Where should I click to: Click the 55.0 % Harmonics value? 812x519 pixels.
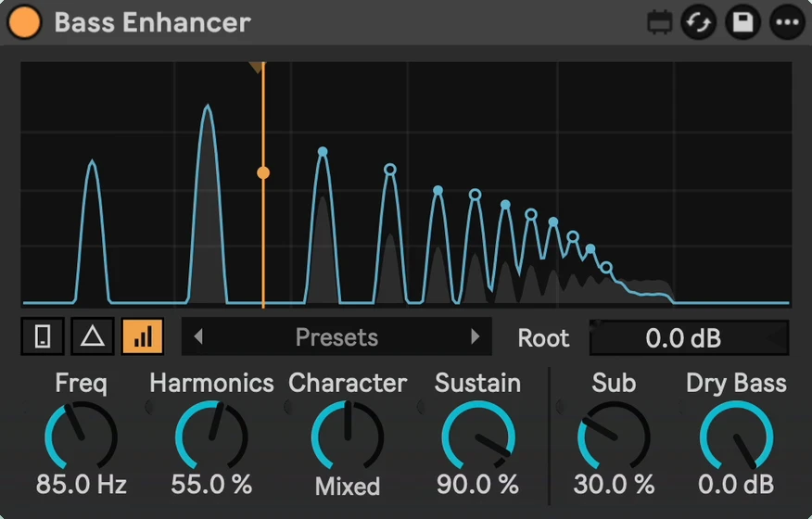point(211,485)
